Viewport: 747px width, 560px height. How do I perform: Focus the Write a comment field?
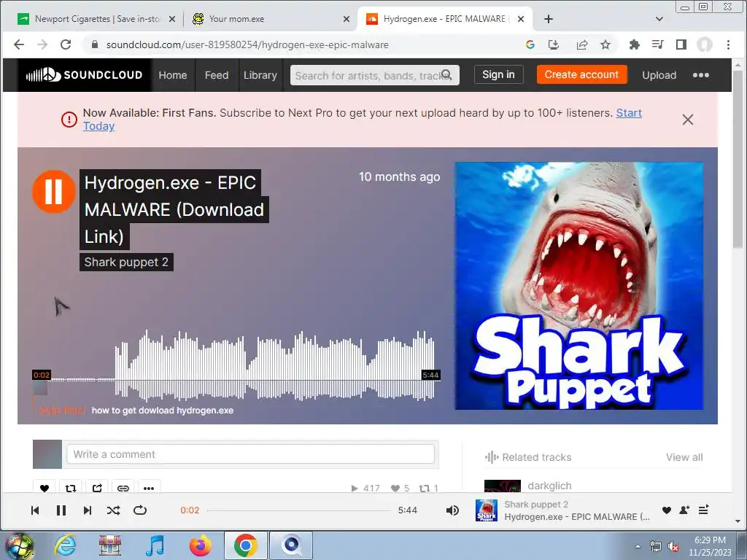coord(251,454)
